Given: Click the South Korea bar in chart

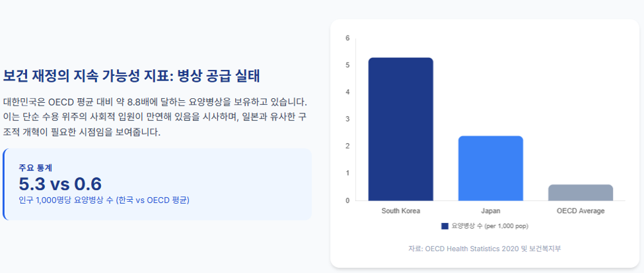Looking at the screenshot, I should [x=400, y=129].
